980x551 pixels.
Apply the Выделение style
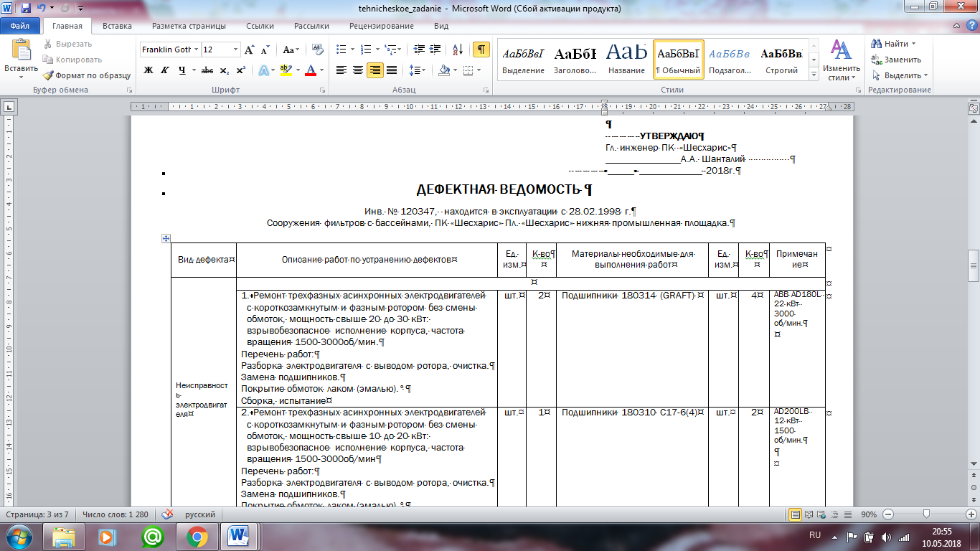(524, 59)
